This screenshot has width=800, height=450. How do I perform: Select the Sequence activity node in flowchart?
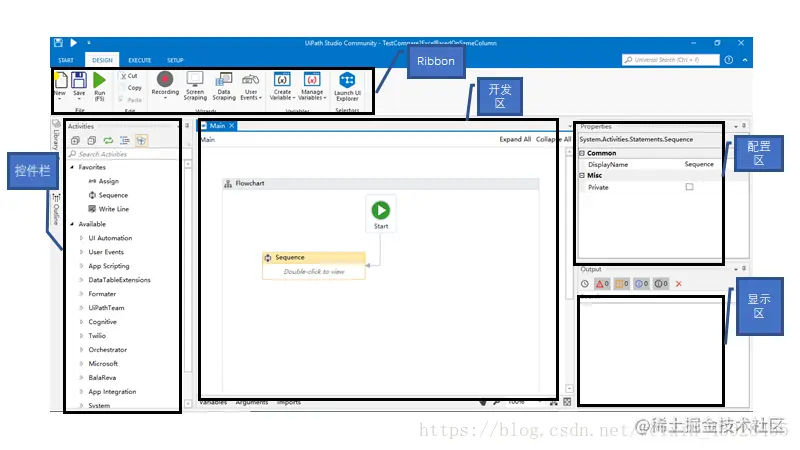314,265
